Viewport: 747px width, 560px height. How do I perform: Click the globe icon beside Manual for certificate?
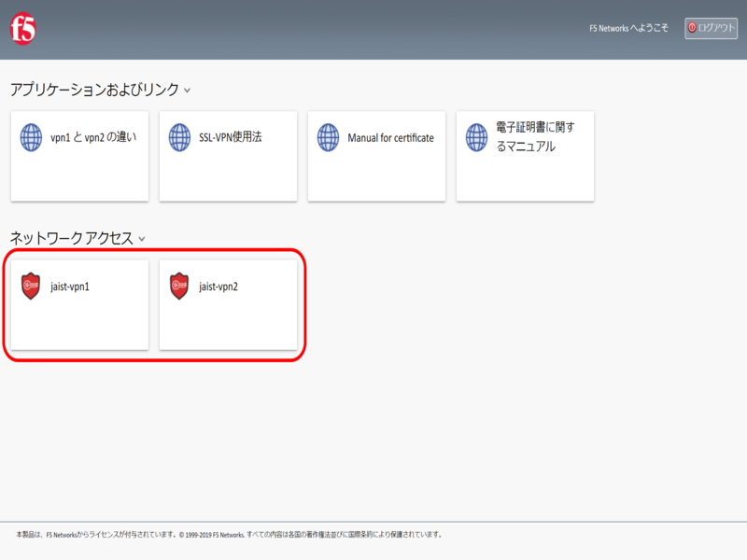[328, 138]
